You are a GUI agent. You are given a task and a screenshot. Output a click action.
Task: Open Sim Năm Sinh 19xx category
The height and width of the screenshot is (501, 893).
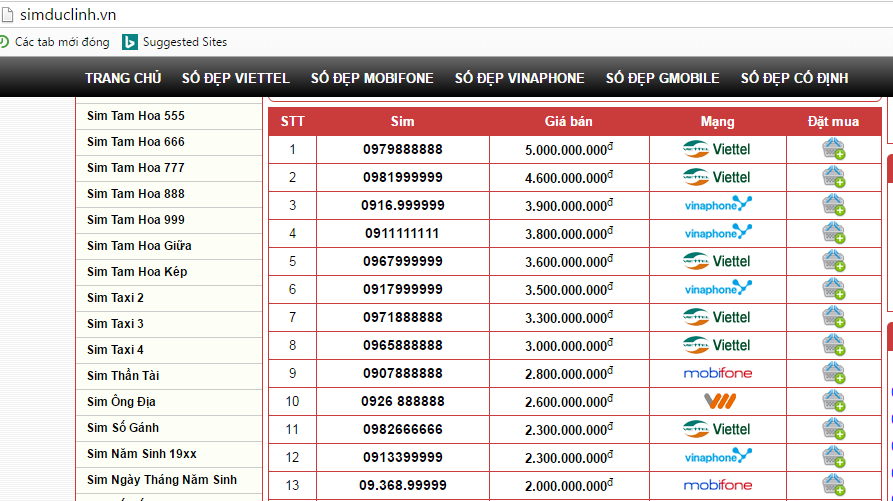[x=141, y=454]
